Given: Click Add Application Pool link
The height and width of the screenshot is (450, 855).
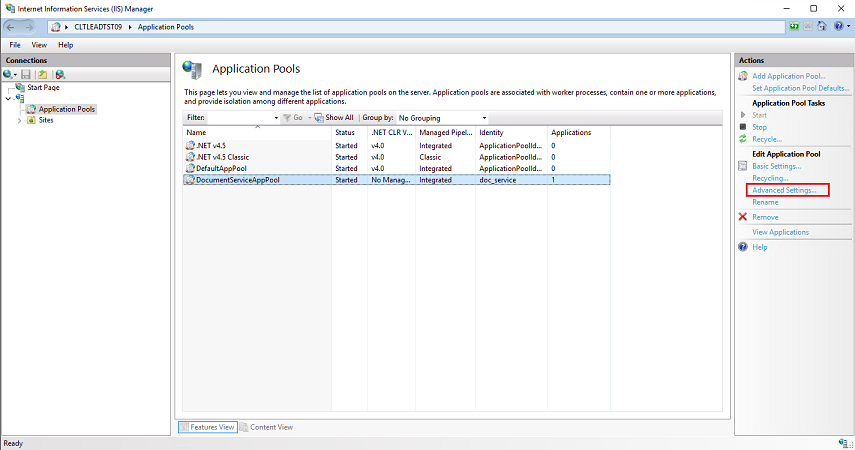Looking at the screenshot, I should tap(788, 76).
